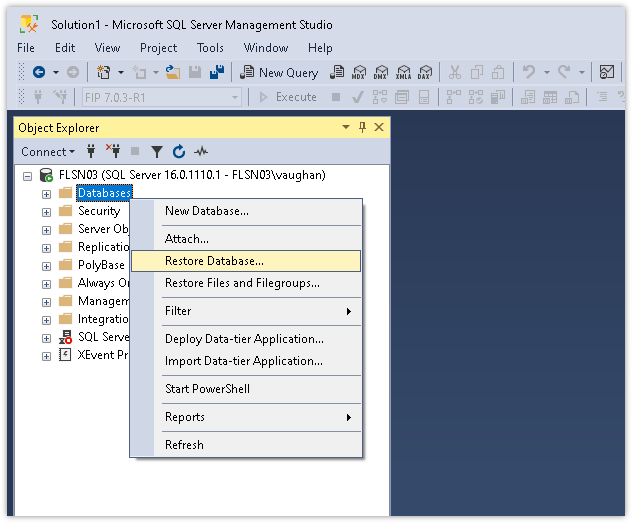
Task: Pin the Object Explorer panel
Action: click(362, 127)
